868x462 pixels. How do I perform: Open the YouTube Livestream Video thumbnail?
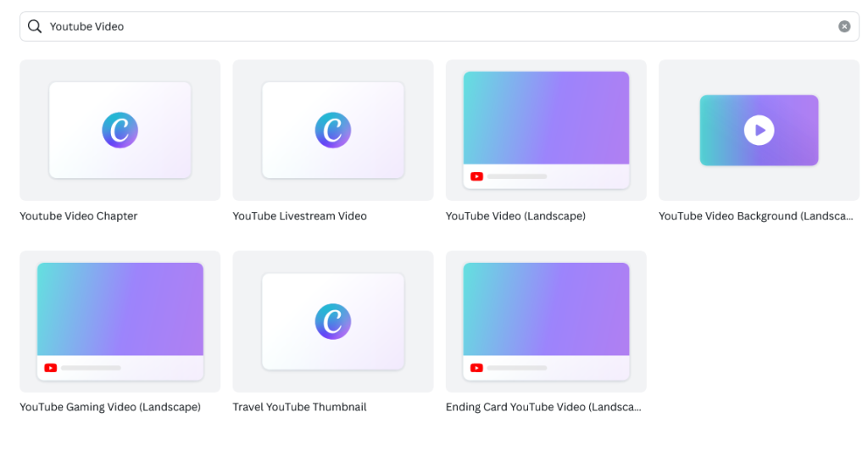(x=332, y=130)
